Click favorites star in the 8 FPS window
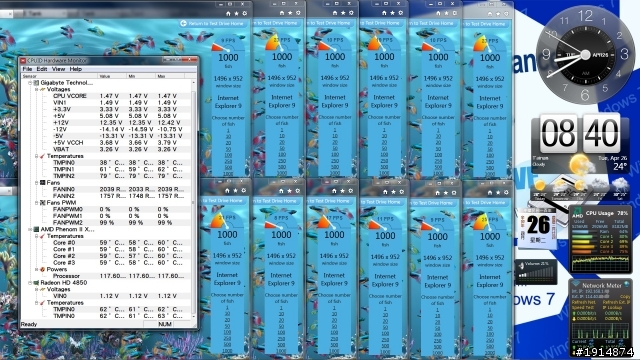The image size is (640, 360). coord(289,191)
